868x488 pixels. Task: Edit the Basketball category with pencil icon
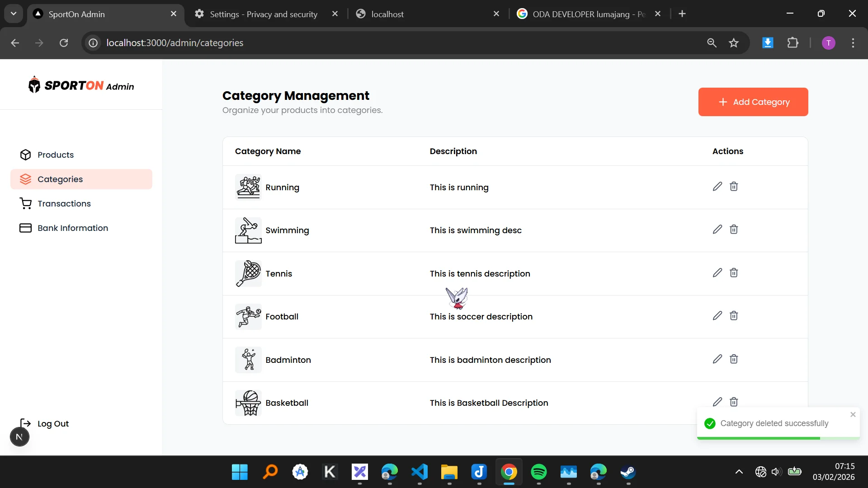717,402
